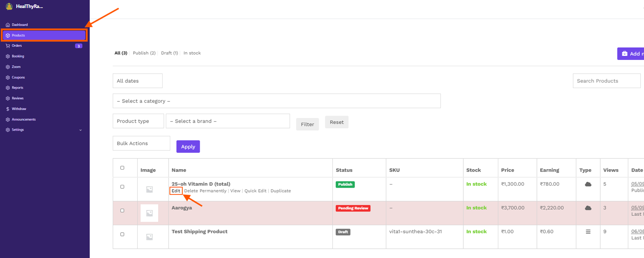Check the Aarogya row checkbox
This screenshot has height=258, width=644.
point(122,211)
